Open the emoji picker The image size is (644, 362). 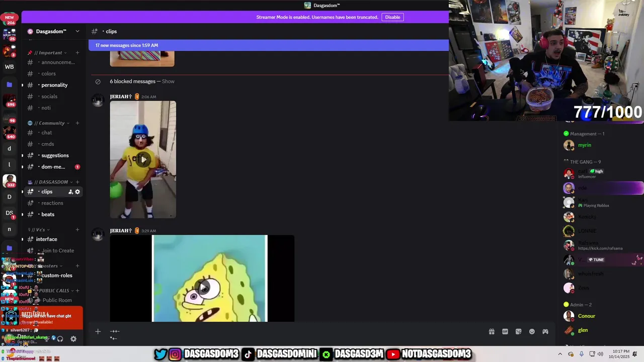[532, 331]
